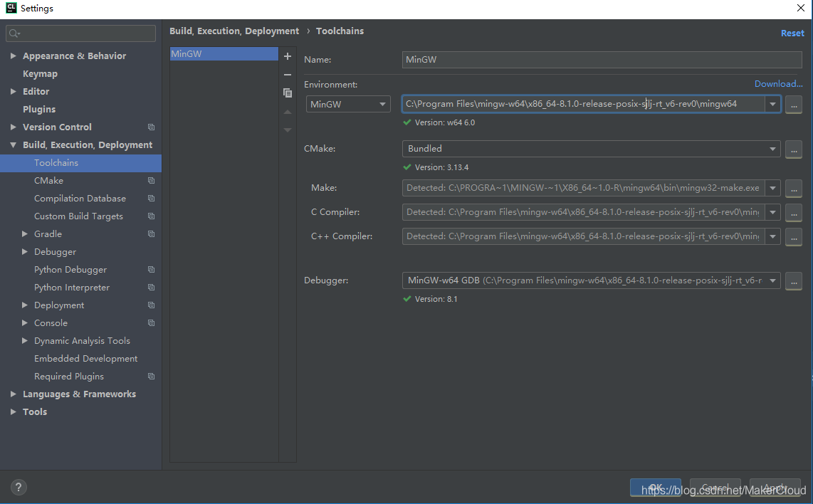Screen dimensions: 813x504
Task: Open Debugger MinGW-w64 GDB dropdown
Action: click(x=591, y=280)
